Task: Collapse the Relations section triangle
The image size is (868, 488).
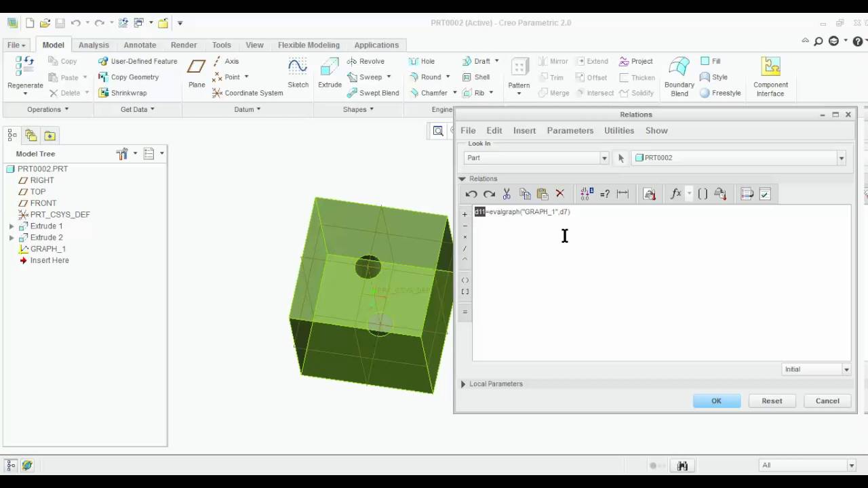Action: [x=462, y=179]
